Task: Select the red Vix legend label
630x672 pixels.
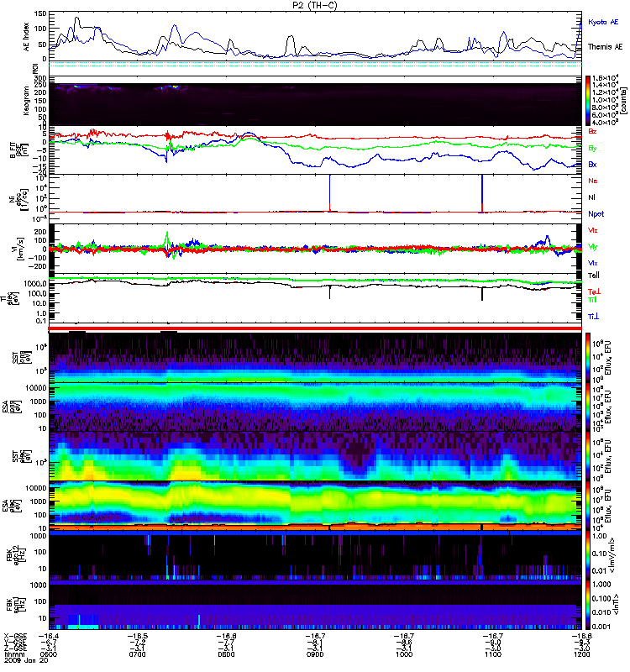Action: (x=593, y=230)
